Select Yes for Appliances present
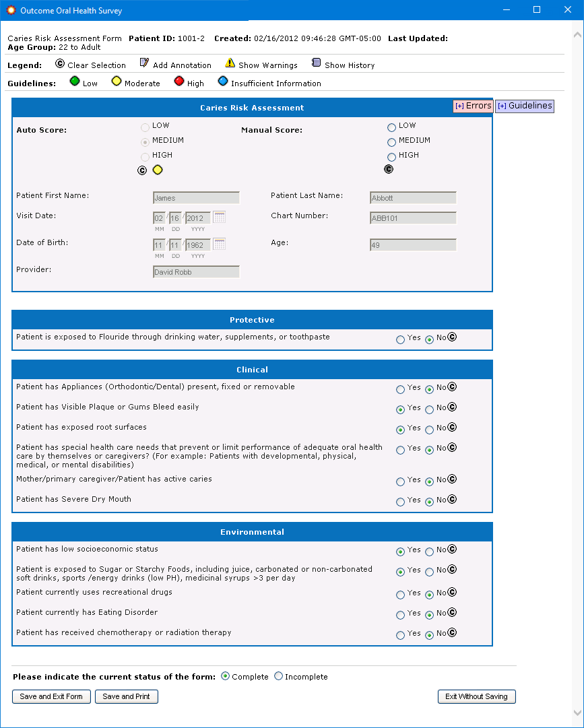 click(x=401, y=389)
